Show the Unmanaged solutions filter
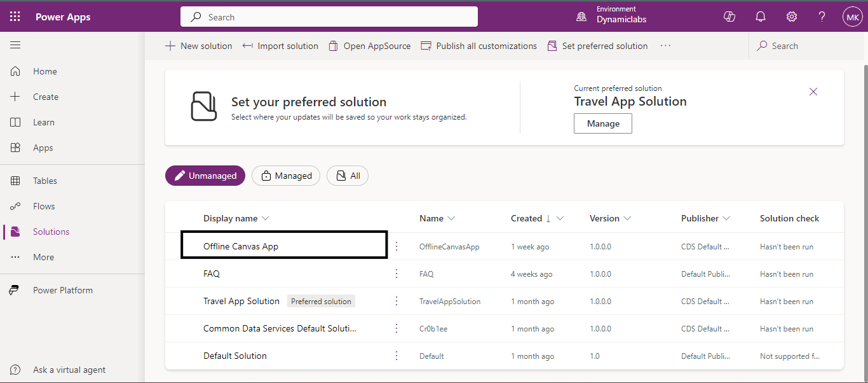Image resolution: width=868 pixels, height=383 pixels. click(205, 176)
